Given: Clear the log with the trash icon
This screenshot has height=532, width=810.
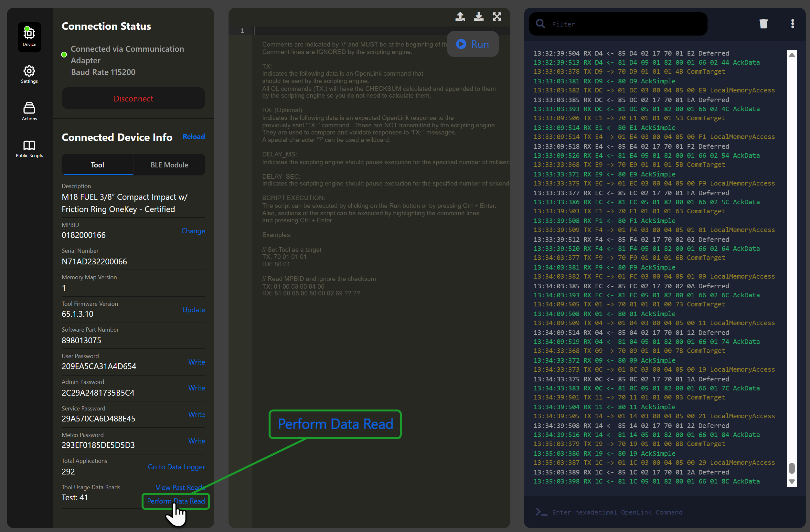Looking at the screenshot, I should tap(763, 24).
